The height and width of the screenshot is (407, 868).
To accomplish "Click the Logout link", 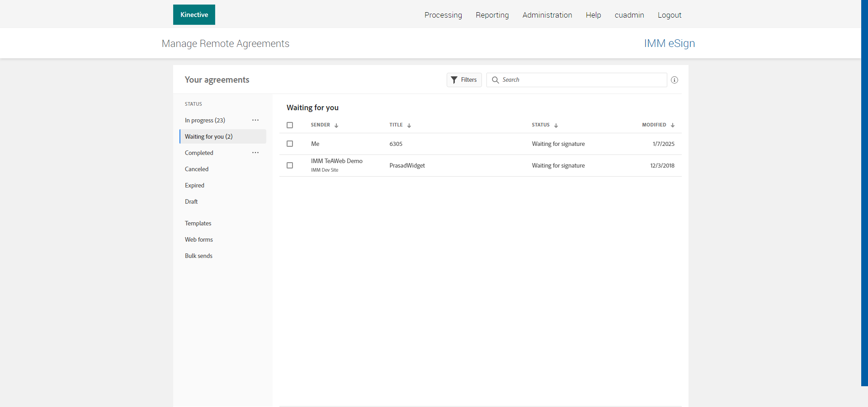I will (669, 15).
